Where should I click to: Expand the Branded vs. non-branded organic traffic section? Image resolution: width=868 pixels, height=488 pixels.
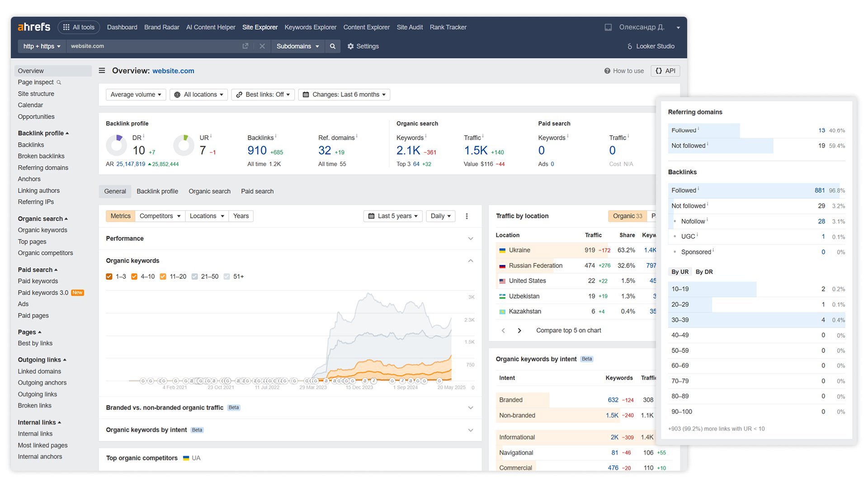(471, 408)
